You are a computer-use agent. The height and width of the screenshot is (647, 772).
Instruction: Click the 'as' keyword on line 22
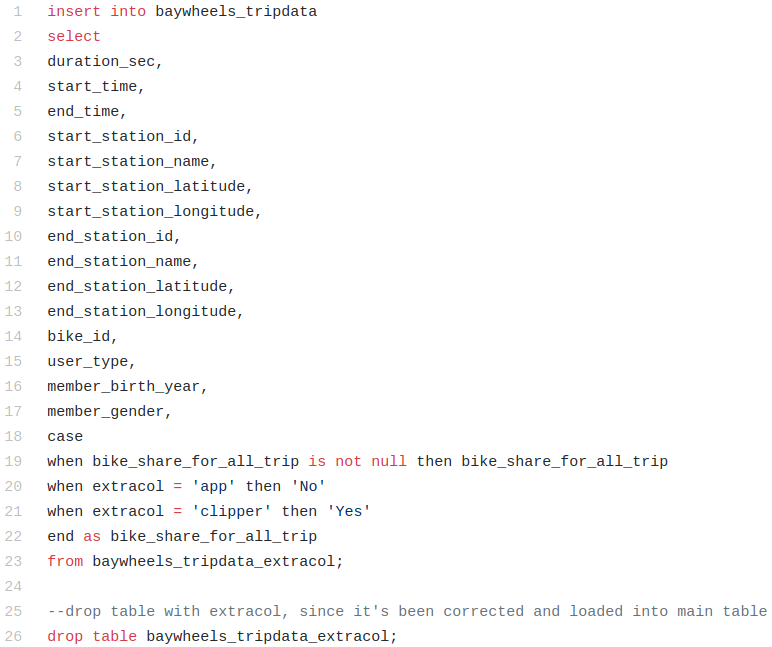coord(92,537)
